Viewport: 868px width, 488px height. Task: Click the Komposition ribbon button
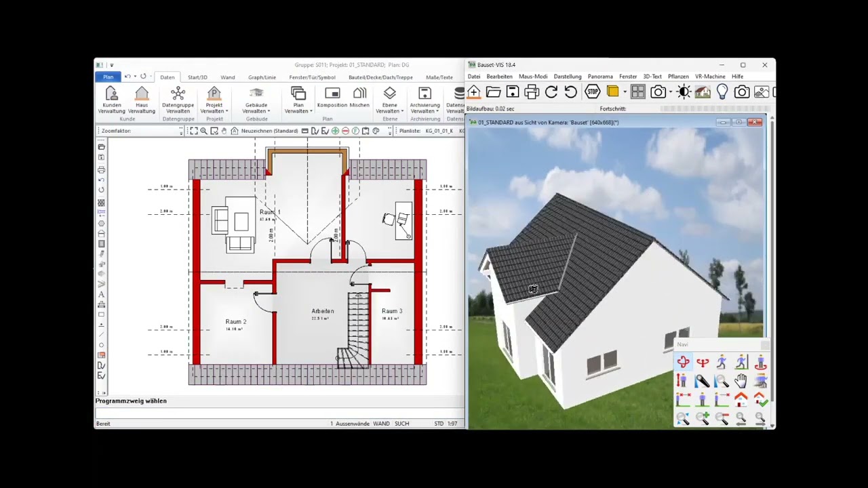(x=332, y=98)
